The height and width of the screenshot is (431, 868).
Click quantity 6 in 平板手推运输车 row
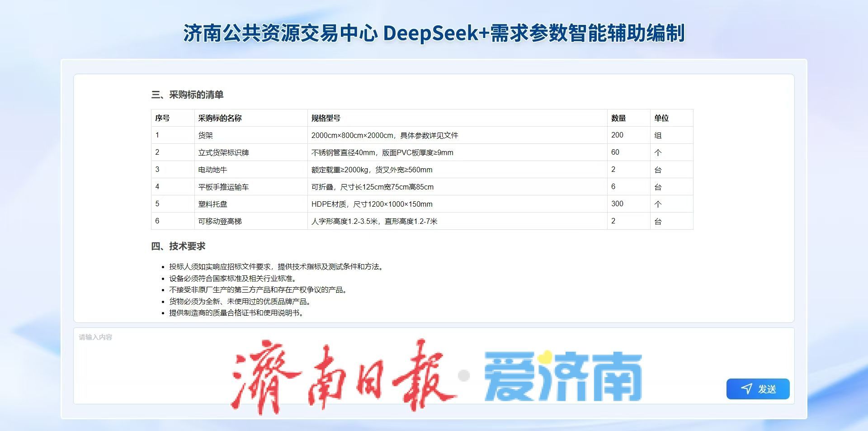pos(613,186)
